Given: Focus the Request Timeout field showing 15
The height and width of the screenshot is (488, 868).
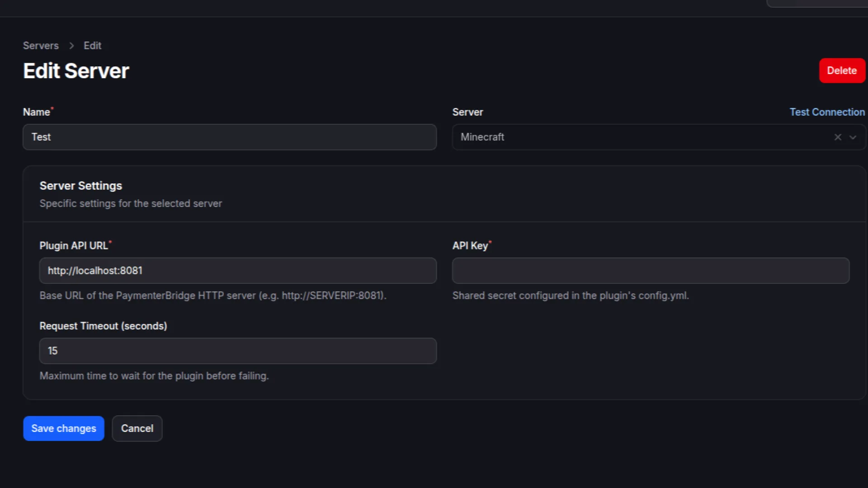Looking at the screenshot, I should pos(238,351).
